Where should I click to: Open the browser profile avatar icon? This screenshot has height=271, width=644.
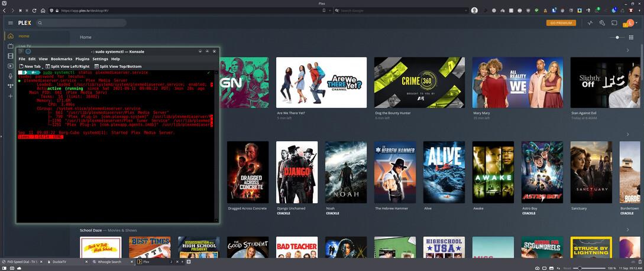474,10
